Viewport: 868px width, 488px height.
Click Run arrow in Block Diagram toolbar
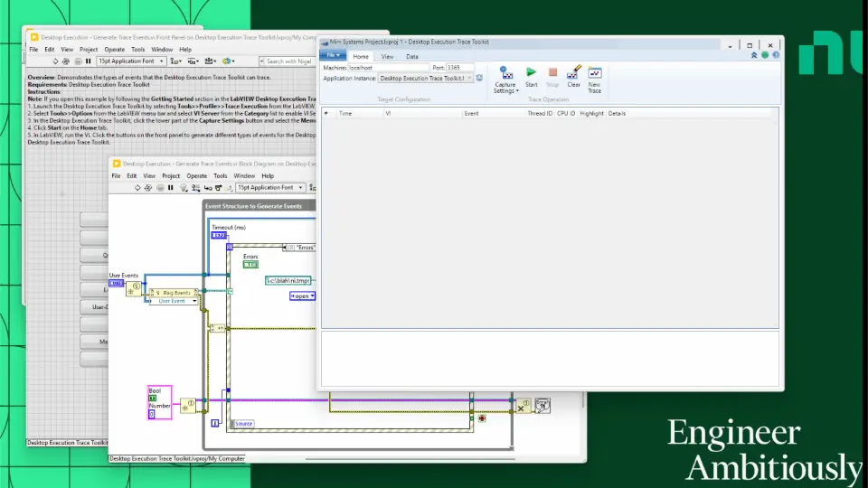(x=137, y=188)
